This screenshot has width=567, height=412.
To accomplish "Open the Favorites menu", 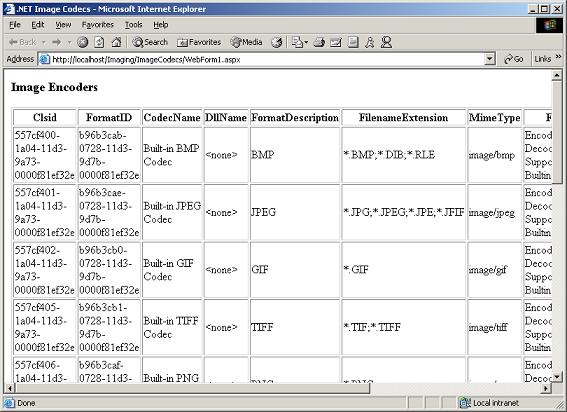I will click(98, 25).
